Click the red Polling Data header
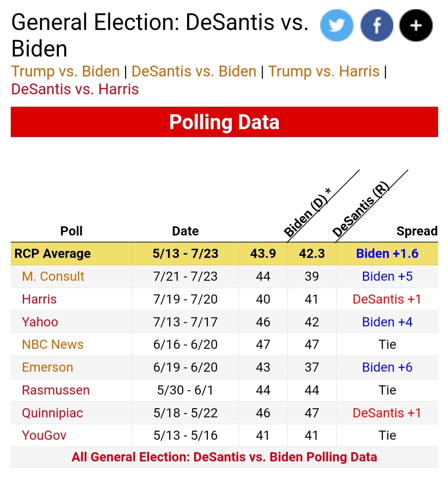This screenshot has width=448, height=485. pos(224,122)
